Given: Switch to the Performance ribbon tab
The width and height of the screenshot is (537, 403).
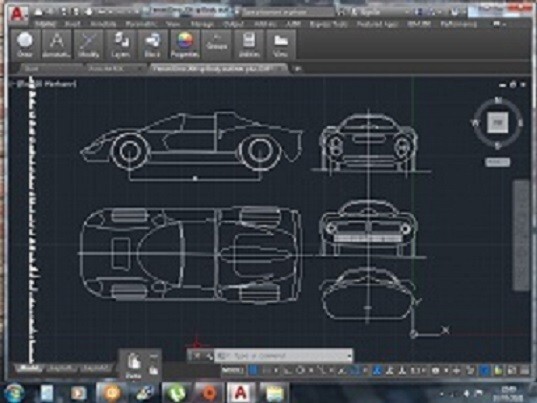Looking at the screenshot, I should tap(459, 24).
